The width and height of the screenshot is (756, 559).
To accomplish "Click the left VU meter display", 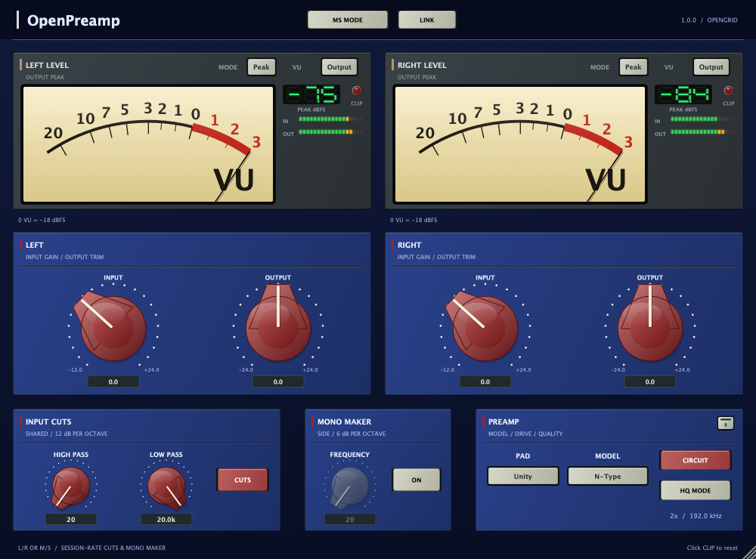I will [x=148, y=144].
